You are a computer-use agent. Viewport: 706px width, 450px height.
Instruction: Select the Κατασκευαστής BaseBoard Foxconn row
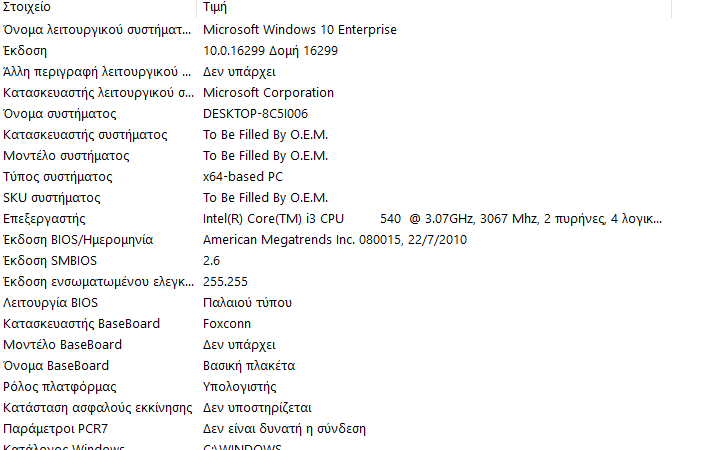[x=335, y=324]
